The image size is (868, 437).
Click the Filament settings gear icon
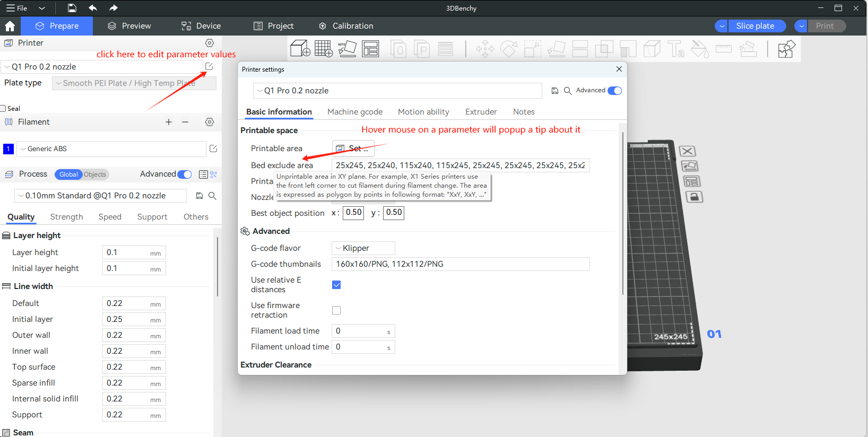[x=210, y=122]
